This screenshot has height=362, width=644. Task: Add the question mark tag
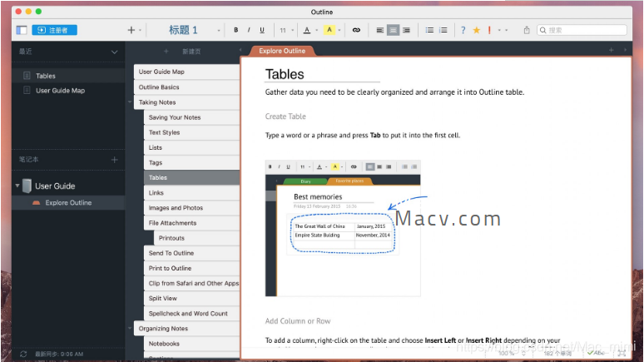click(x=463, y=30)
